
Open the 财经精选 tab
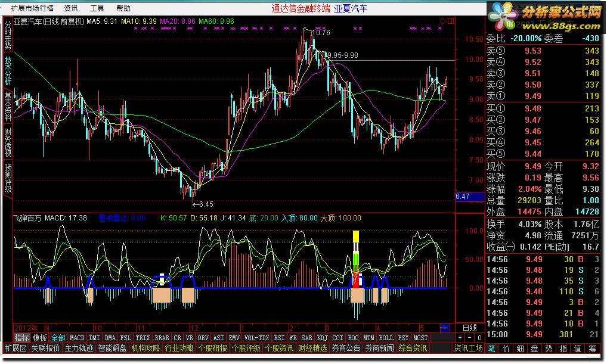click(312, 348)
